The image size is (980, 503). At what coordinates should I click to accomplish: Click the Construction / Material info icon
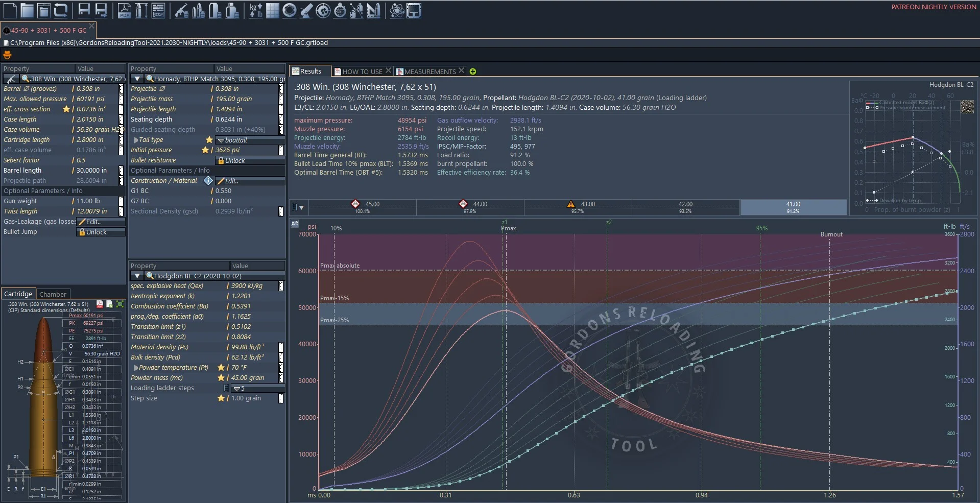pyautogui.click(x=208, y=180)
